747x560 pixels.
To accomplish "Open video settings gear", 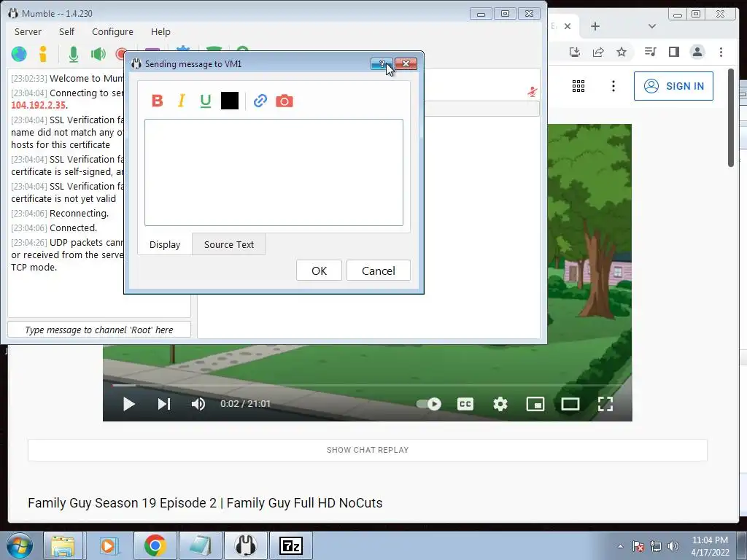I will 500,404.
